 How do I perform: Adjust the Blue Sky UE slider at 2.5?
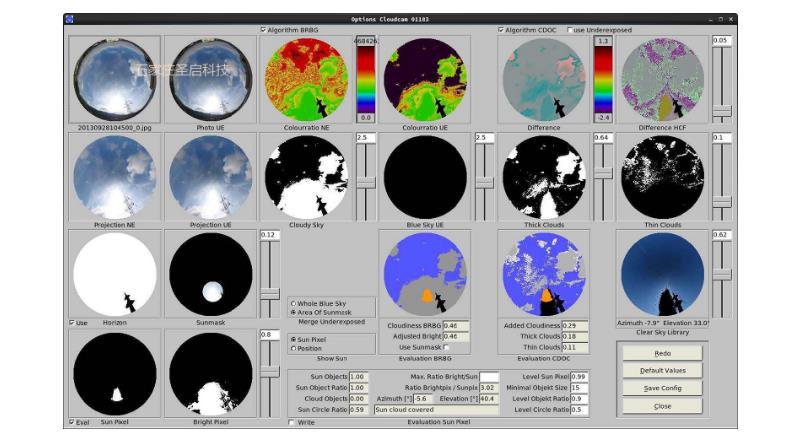point(484,182)
